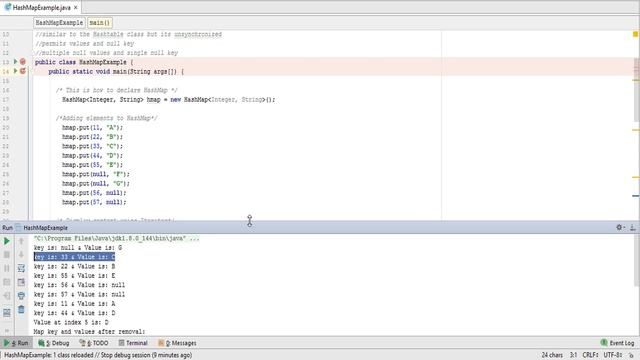Screen dimensions: 640x360
Task: Click '24 chars' selection info in status bar
Action: [552, 355]
